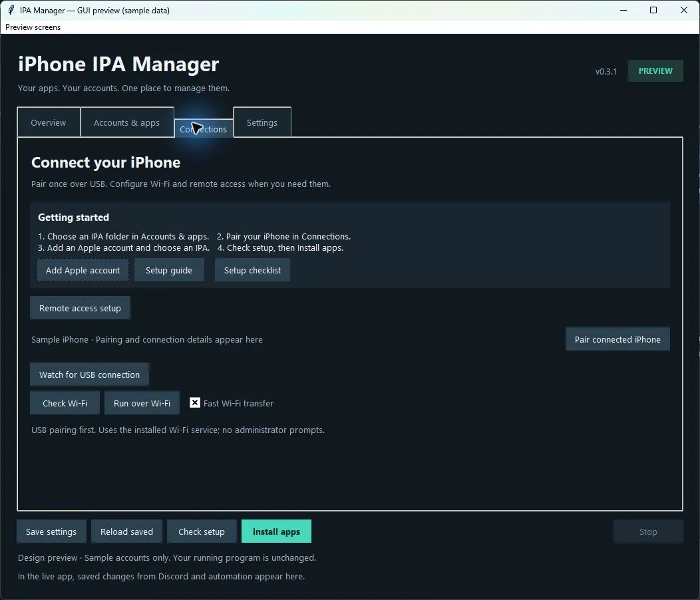Click Pair connected iPhone
Viewport: 700px width, 600px height.
(617, 339)
